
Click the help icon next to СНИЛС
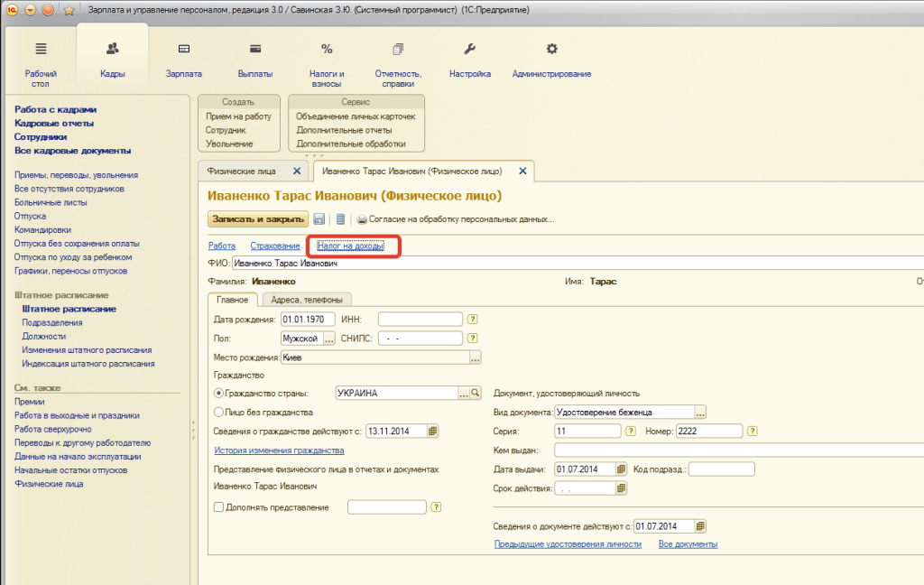tap(472, 338)
